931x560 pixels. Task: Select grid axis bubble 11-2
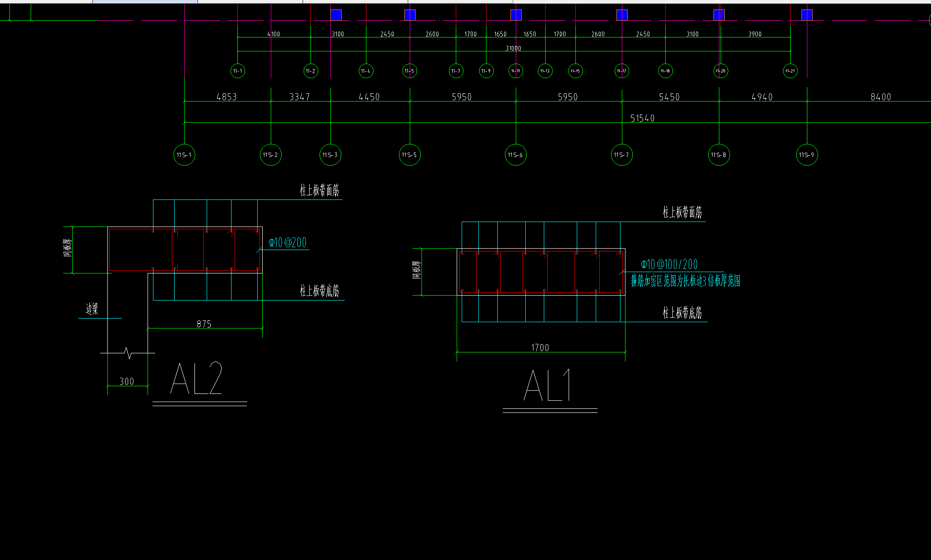310,71
